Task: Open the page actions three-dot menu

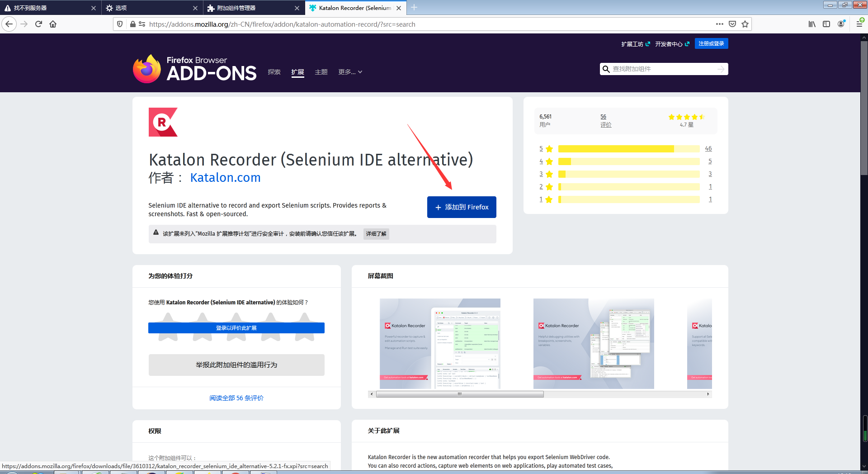Action: coord(720,24)
